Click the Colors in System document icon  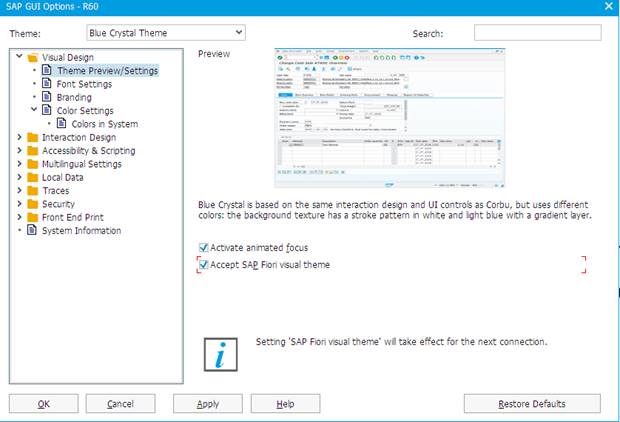point(61,123)
